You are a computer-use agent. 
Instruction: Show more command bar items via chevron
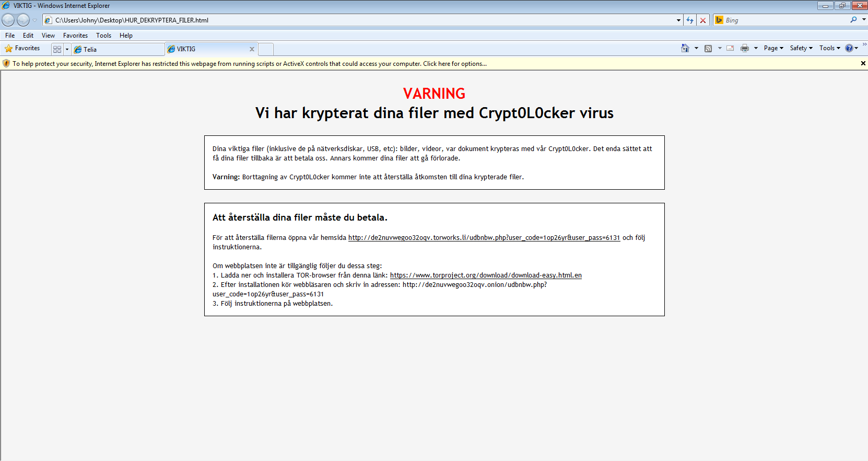pyautogui.click(x=864, y=44)
